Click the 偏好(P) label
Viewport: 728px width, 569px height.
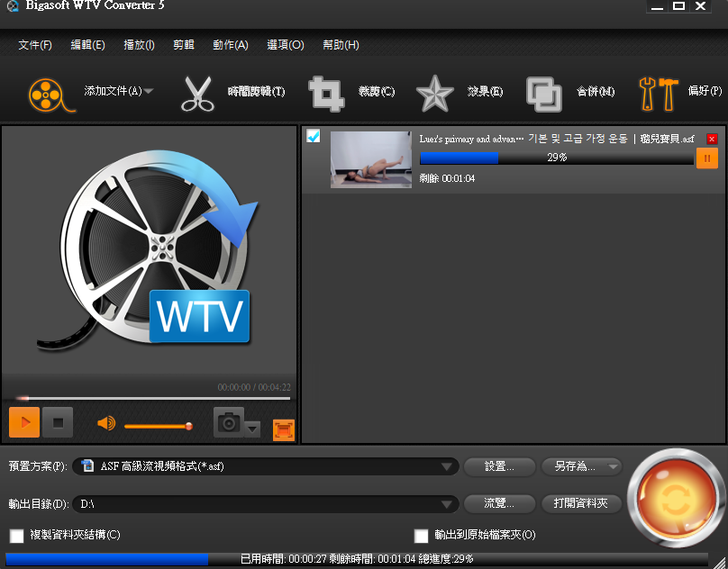[x=705, y=91]
